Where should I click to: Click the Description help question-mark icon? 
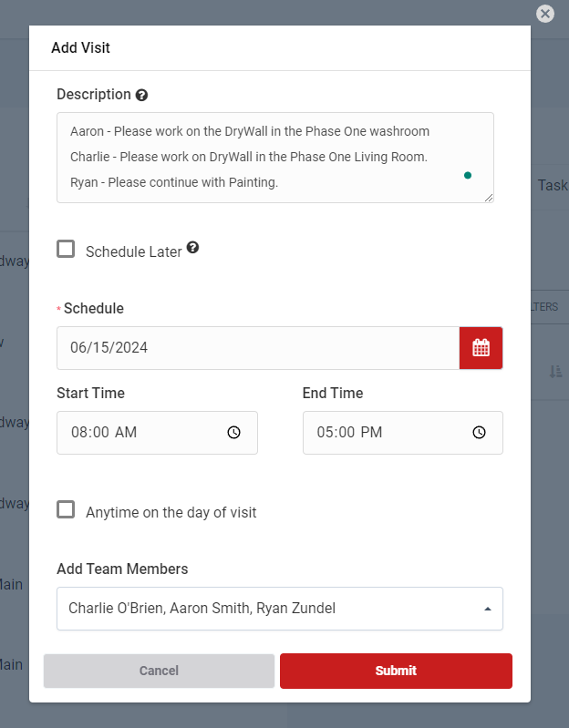[141, 95]
